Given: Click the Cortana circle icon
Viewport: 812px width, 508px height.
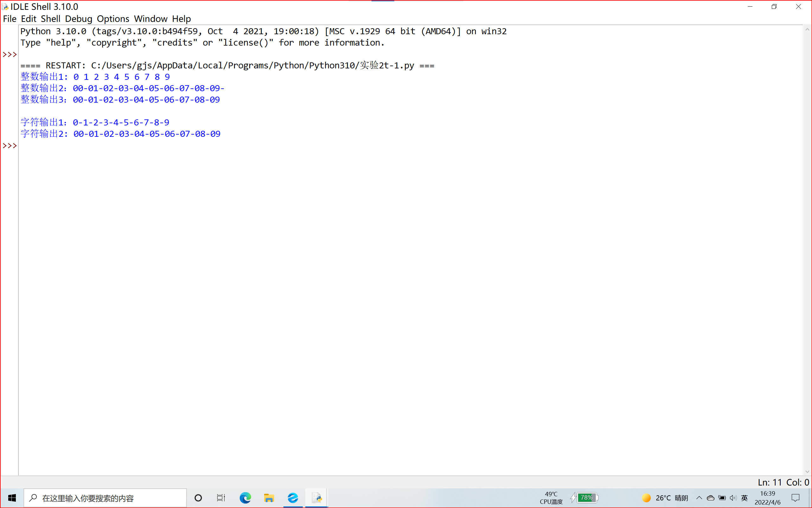Looking at the screenshot, I should pyautogui.click(x=198, y=498).
